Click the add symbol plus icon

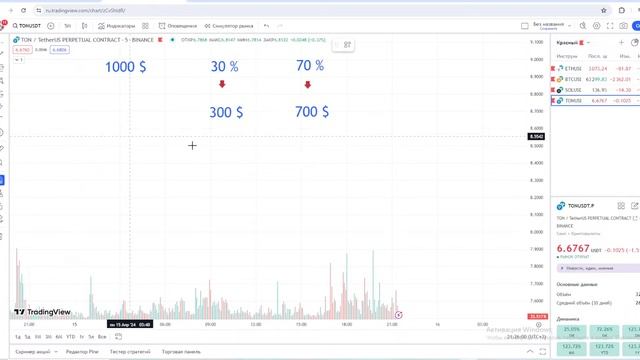(x=51, y=26)
